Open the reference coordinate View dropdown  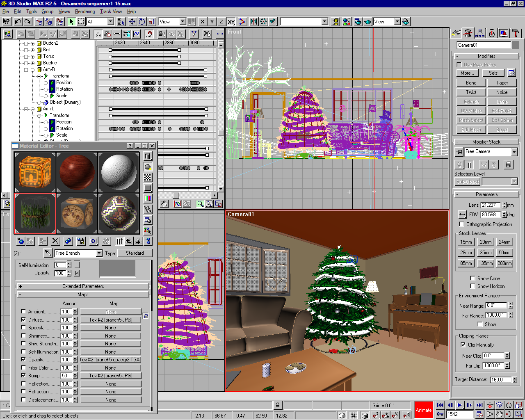coord(183,22)
